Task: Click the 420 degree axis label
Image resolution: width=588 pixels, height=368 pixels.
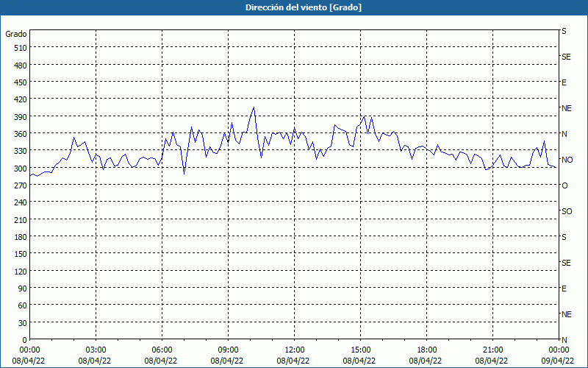Action: [x=21, y=99]
